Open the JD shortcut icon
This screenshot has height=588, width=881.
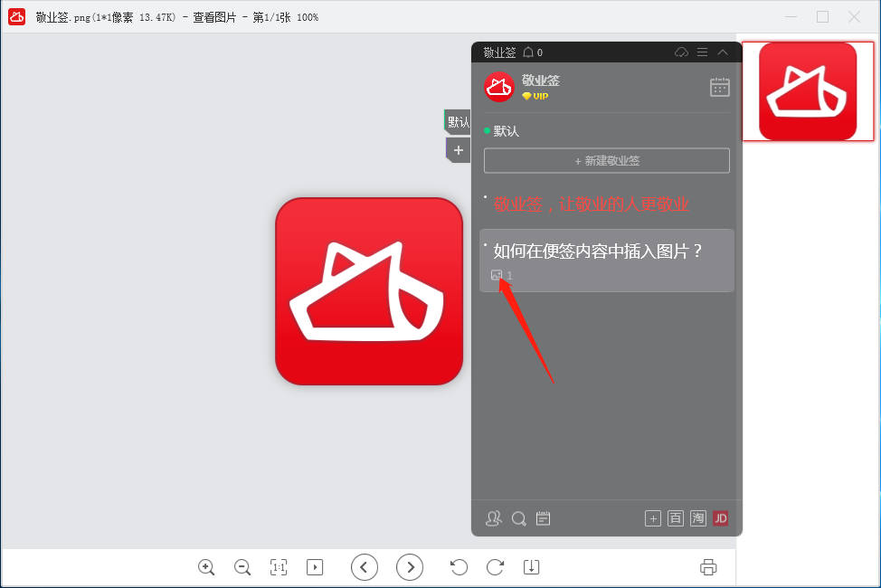[720, 518]
